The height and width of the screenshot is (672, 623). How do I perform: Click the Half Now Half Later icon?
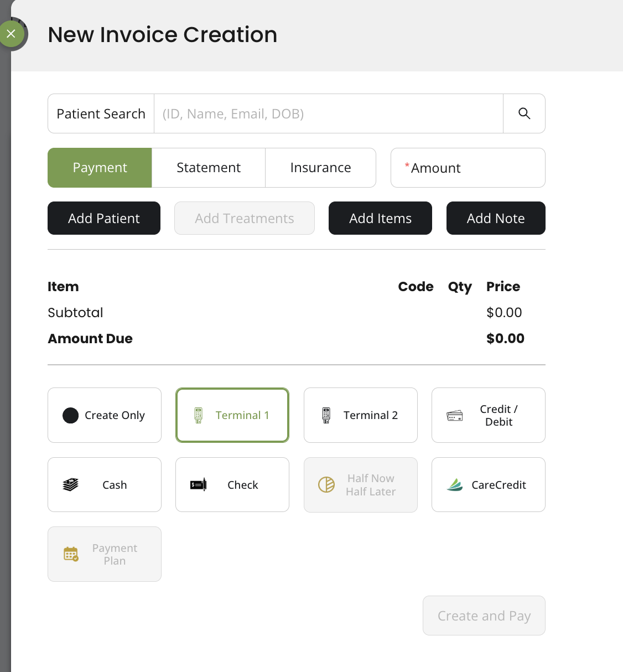[326, 485]
